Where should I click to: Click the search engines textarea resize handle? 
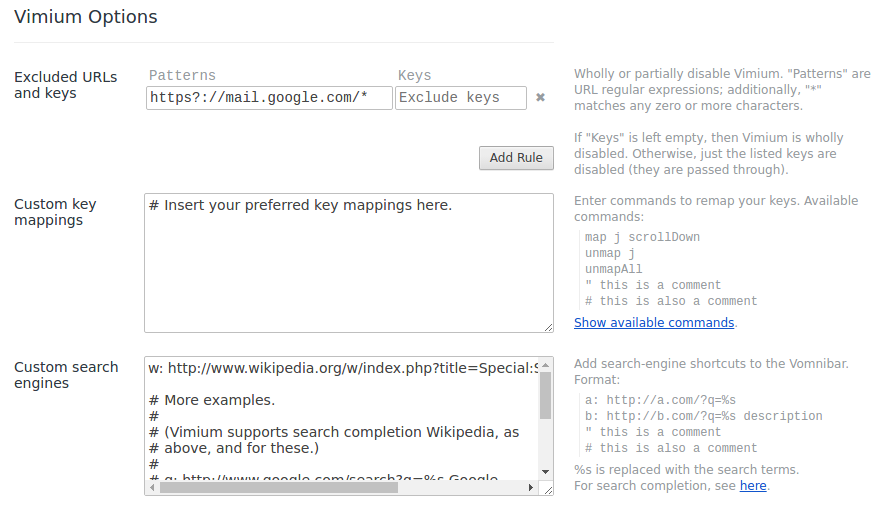pos(548,490)
